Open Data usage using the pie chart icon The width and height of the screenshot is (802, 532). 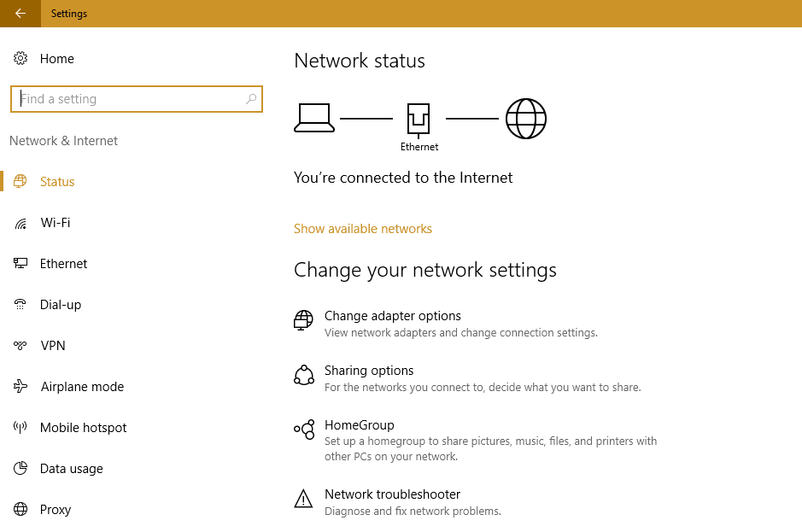click(19, 468)
